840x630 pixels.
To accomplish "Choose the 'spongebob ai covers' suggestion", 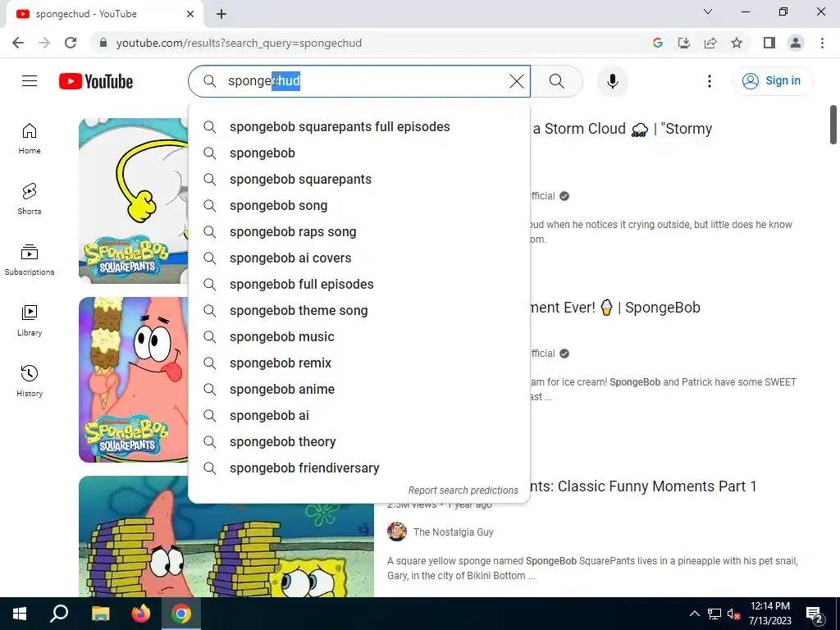I will 359,258.
